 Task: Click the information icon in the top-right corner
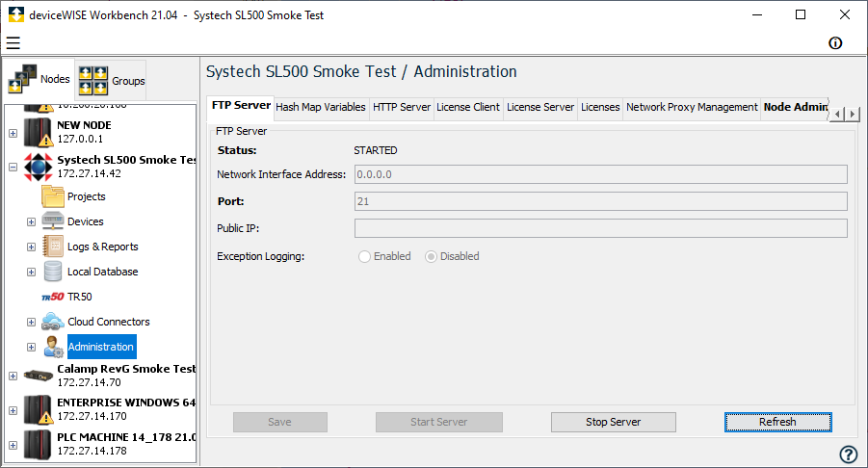pyautogui.click(x=835, y=43)
